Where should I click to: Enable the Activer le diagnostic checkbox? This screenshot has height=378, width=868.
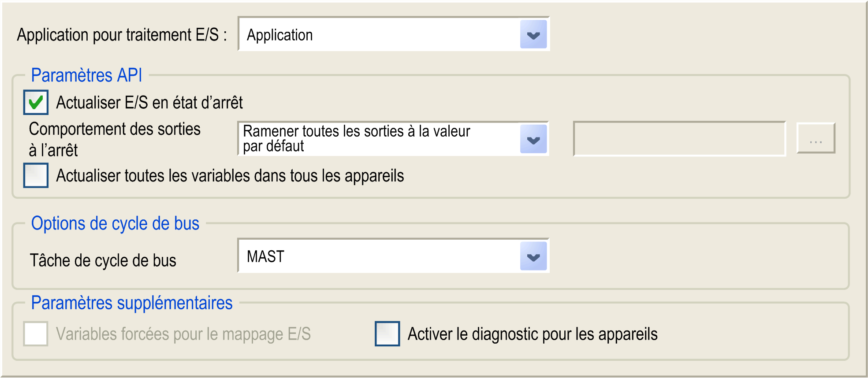(x=387, y=334)
